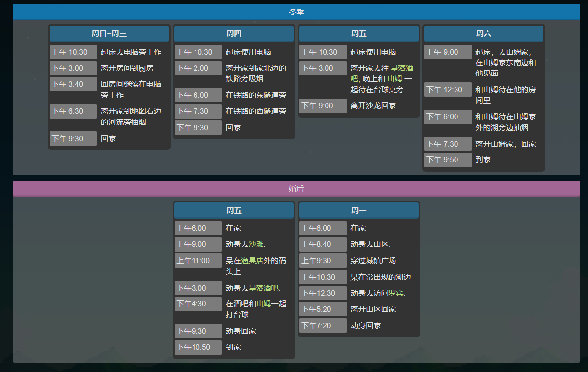
Task: Click 离开家到地图右边的河流旁抽烟 entry
Action: [131, 117]
